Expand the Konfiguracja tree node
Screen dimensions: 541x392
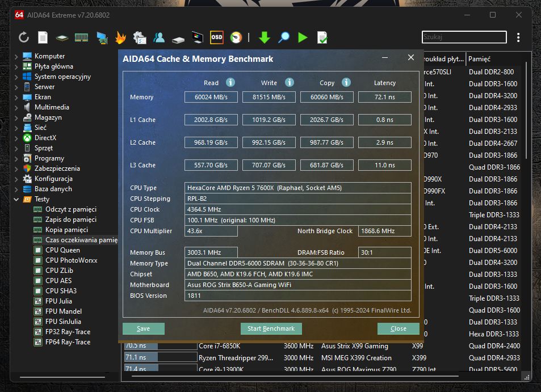coord(16,179)
